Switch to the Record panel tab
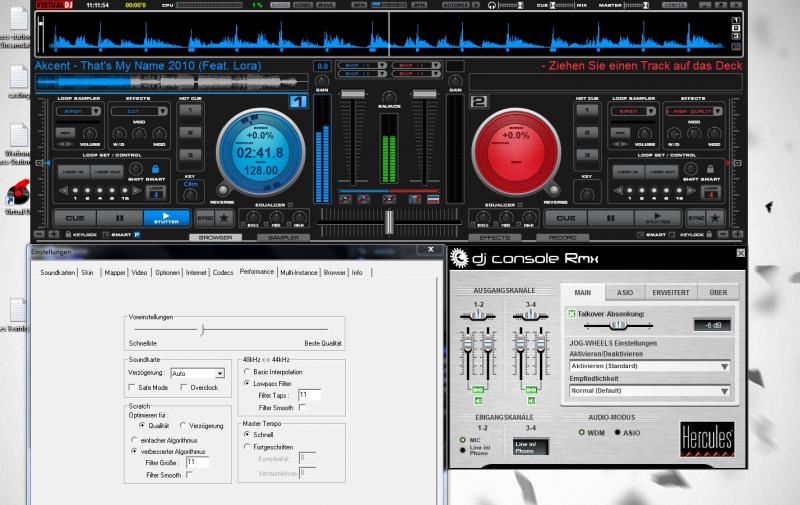This screenshot has height=505, width=800. [x=562, y=238]
